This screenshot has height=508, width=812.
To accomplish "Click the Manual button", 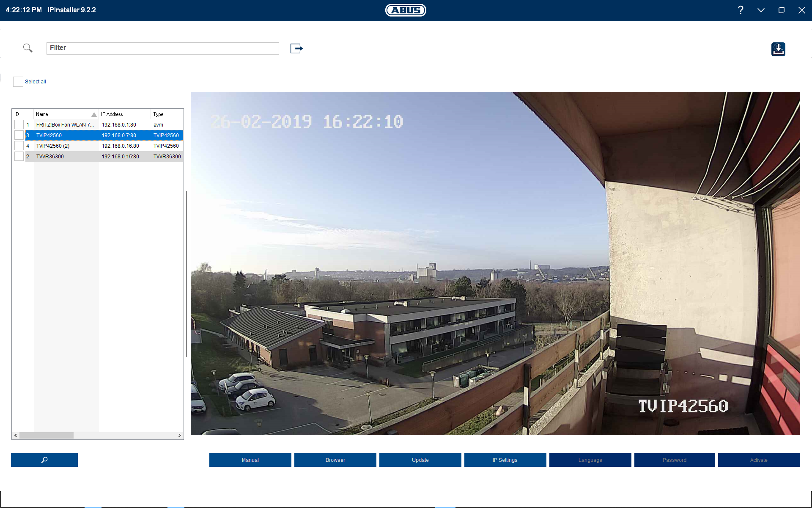I will [250, 460].
